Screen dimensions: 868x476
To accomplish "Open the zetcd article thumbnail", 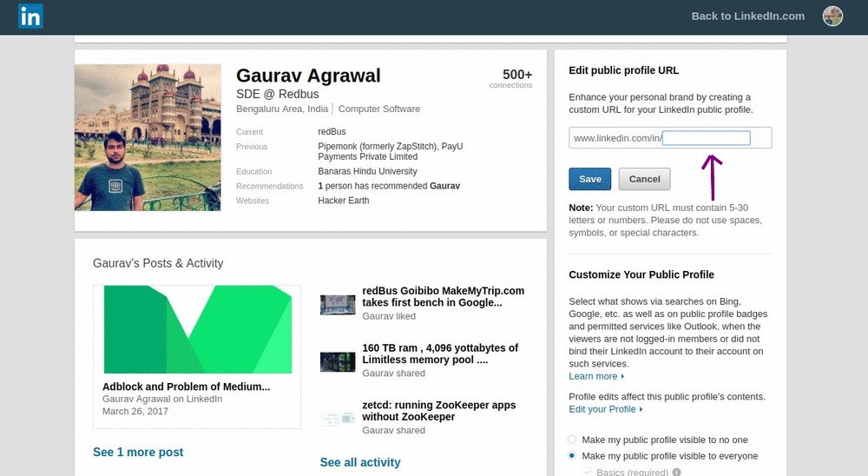I will tap(338, 419).
